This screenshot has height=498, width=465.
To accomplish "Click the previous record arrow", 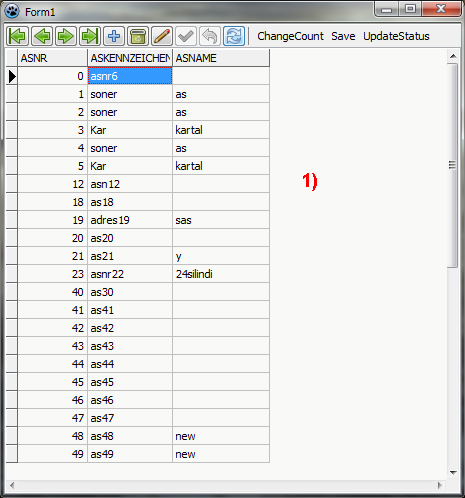I will pyautogui.click(x=42, y=36).
